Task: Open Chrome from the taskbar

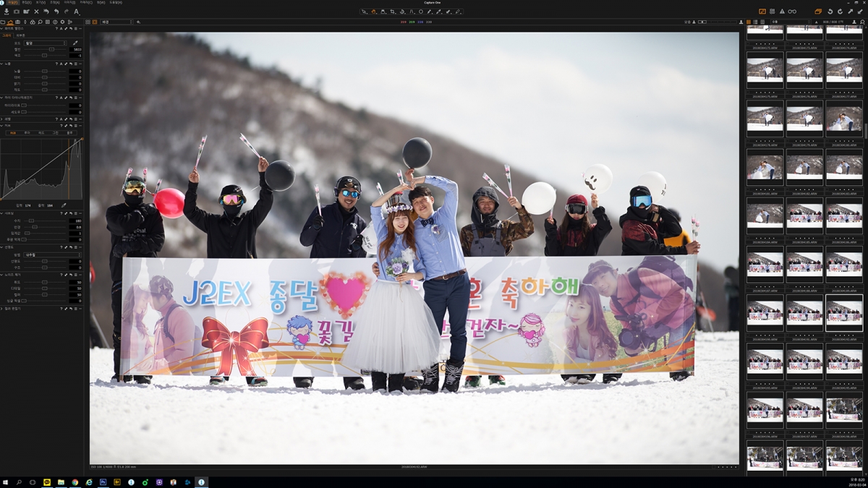Action: (x=75, y=481)
